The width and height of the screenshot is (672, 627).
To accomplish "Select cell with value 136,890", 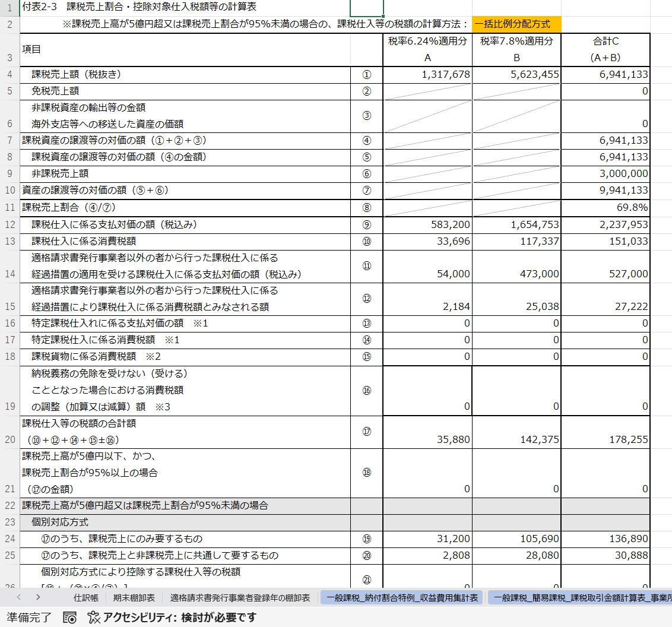I will point(606,539).
